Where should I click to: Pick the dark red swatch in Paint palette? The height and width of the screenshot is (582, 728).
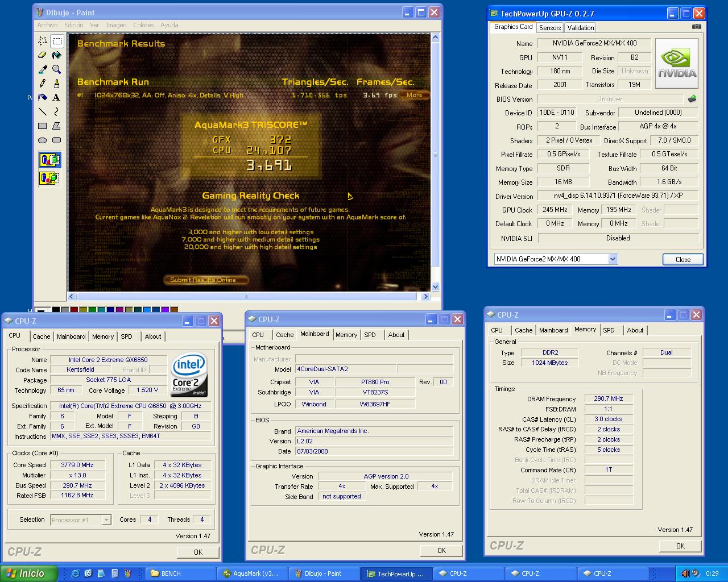pyautogui.click(x=74, y=310)
